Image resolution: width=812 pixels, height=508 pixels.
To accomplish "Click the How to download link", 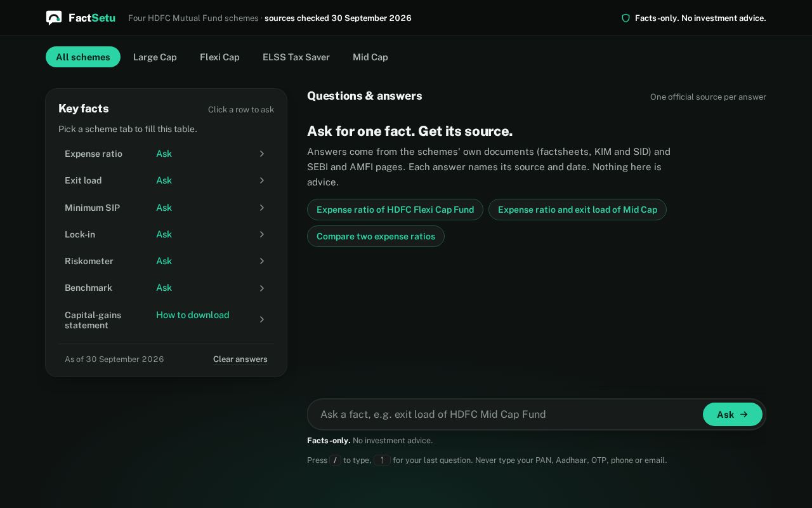I will click(x=193, y=315).
